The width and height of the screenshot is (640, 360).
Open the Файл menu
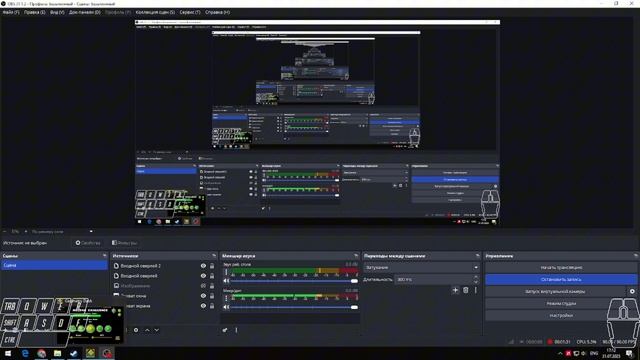(x=11, y=12)
